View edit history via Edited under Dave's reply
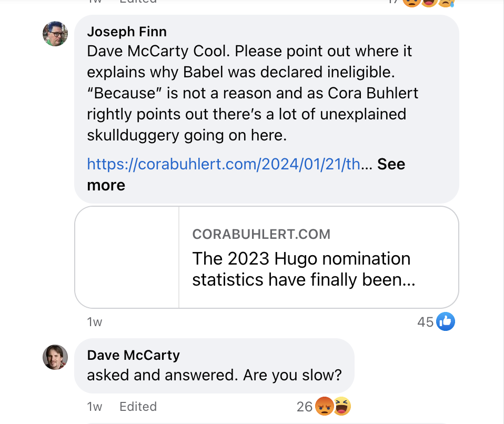 point(138,407)
